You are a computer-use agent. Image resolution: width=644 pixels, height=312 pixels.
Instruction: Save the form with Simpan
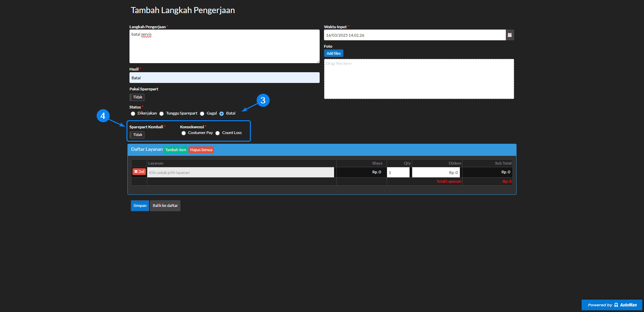tap(140, 206)
